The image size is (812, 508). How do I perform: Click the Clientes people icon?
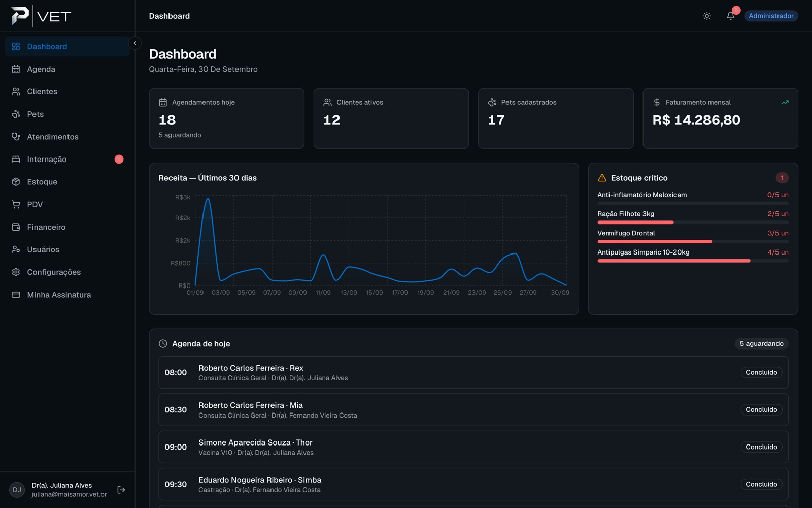[16, 91]
